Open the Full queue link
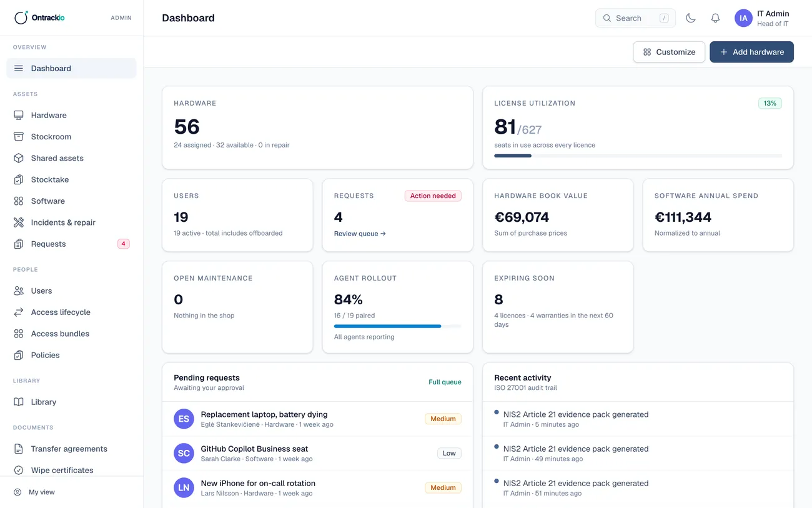 coord(445,382)
